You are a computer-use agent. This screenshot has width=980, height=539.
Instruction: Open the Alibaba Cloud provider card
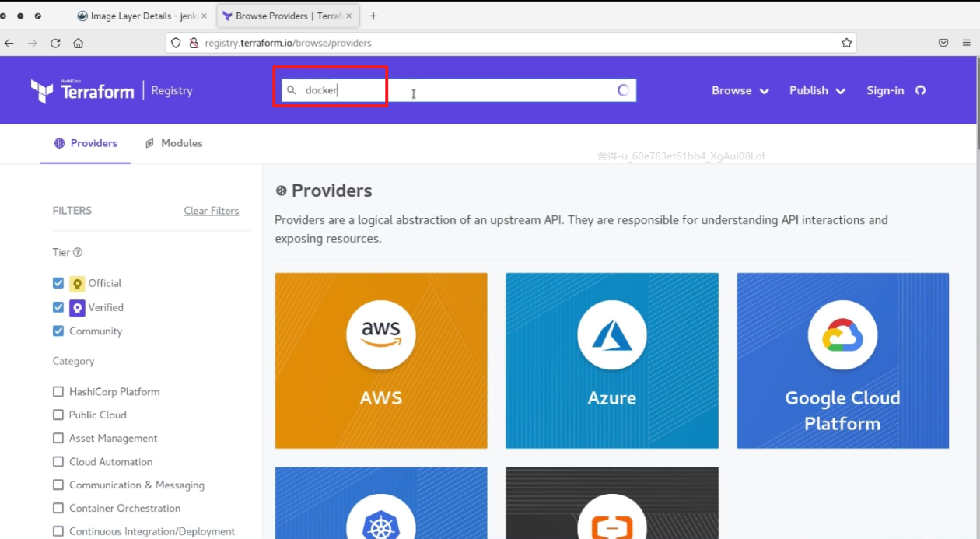[x=612, y=503]
